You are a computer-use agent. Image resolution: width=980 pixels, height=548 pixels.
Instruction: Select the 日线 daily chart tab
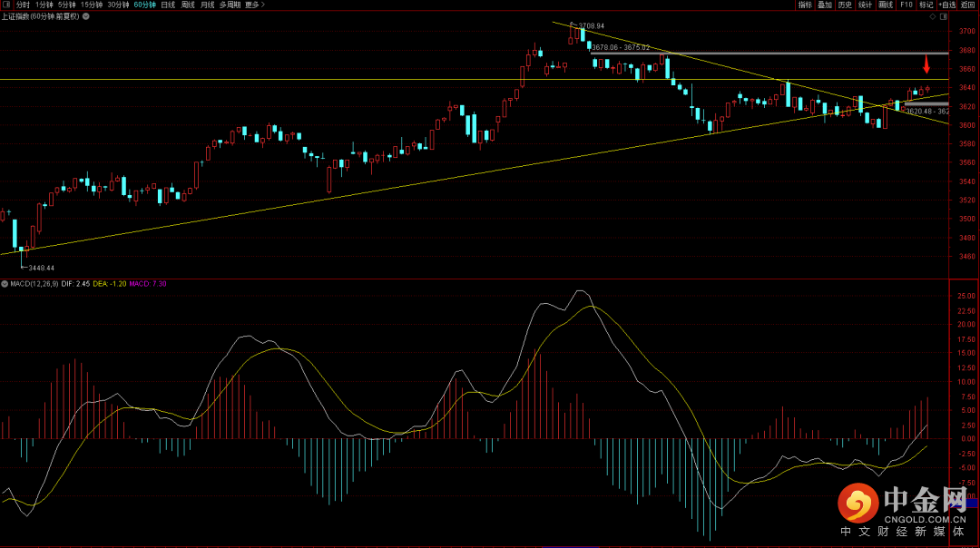tap(168, 5)
